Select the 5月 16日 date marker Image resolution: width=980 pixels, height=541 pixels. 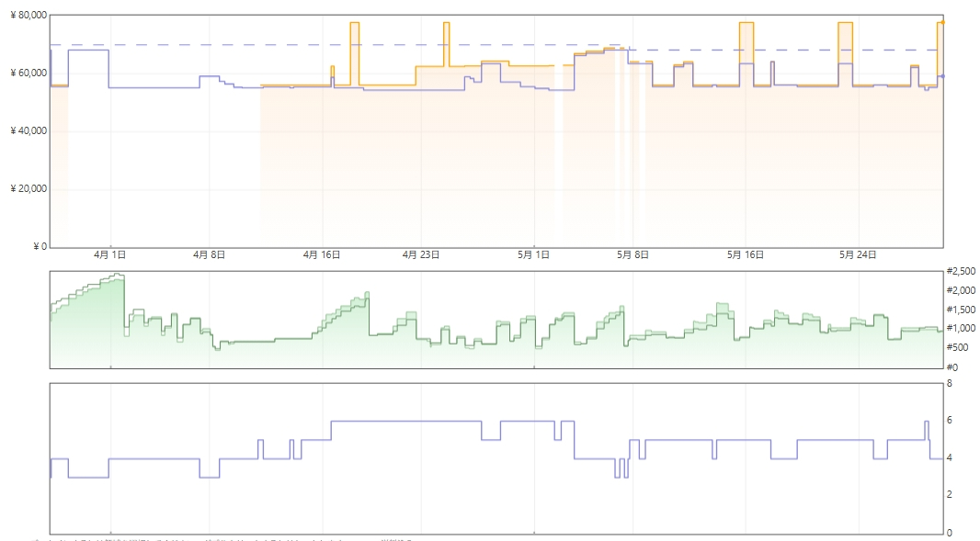point(746,254)
